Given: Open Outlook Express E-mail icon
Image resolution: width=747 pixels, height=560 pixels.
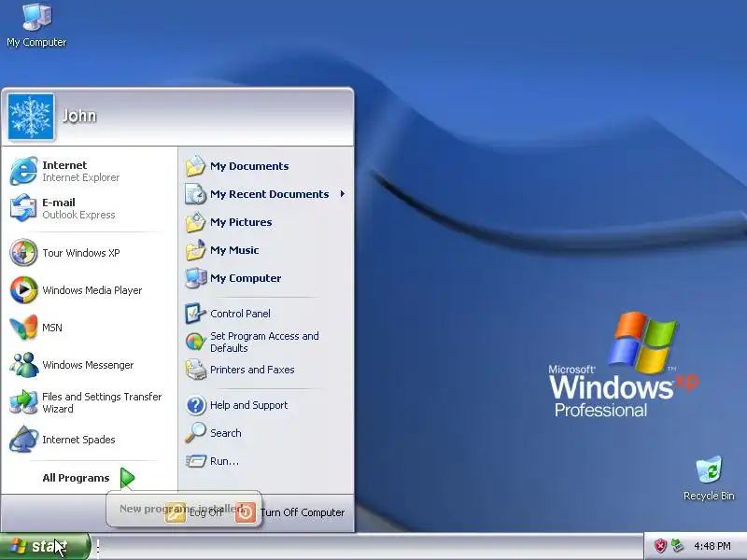Looking at the screenshot, I should coord(22,208).
